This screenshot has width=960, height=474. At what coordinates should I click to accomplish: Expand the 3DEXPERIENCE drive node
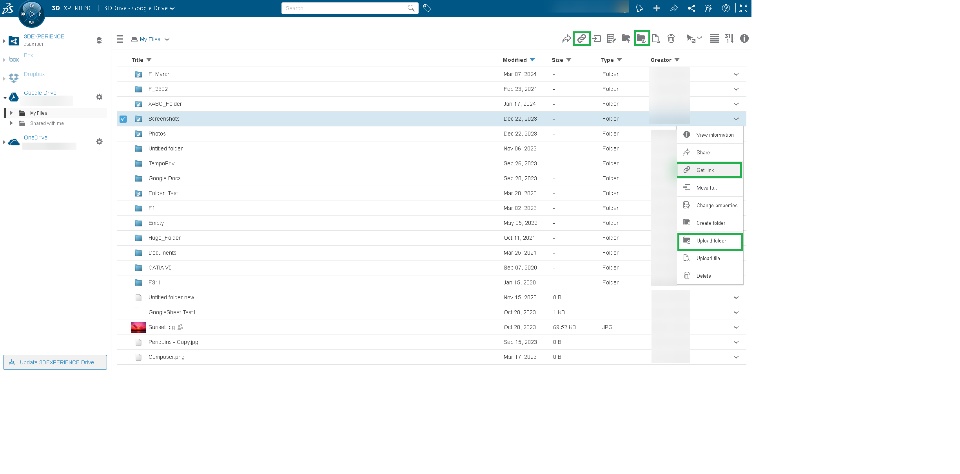[4, 41]
